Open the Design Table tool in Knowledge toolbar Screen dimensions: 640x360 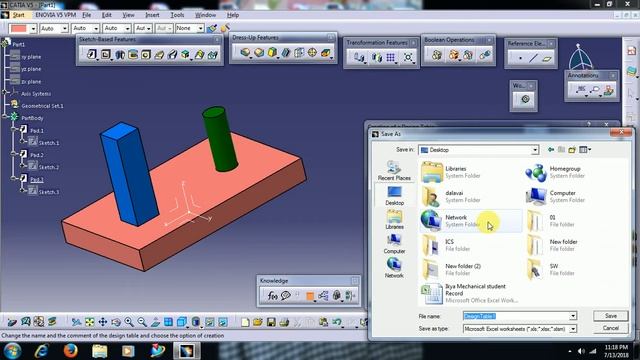pyautogui.click(x=310, y=295)
